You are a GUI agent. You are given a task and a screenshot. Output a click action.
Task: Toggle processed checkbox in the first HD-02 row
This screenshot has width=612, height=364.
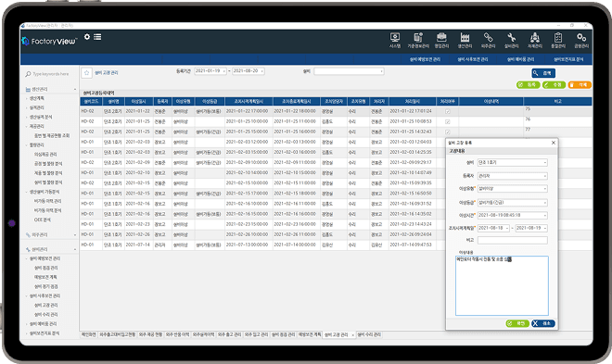click(x=448, y=111)
